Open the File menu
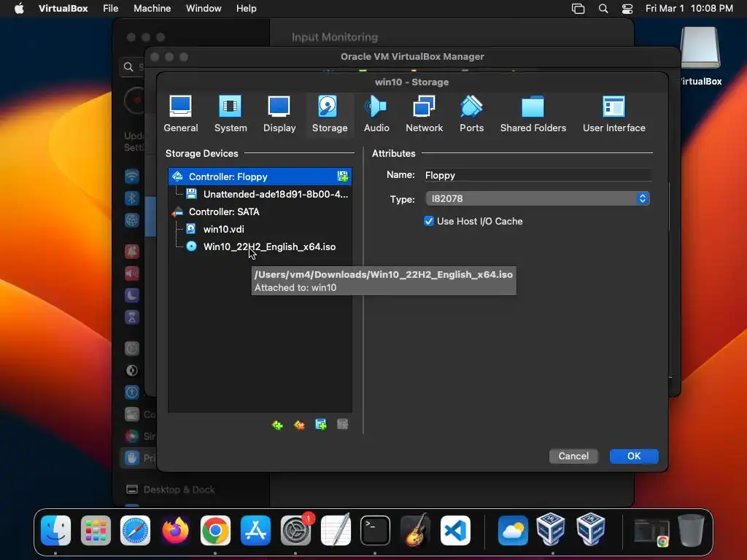747x560 pixels. tap(111, 9)
